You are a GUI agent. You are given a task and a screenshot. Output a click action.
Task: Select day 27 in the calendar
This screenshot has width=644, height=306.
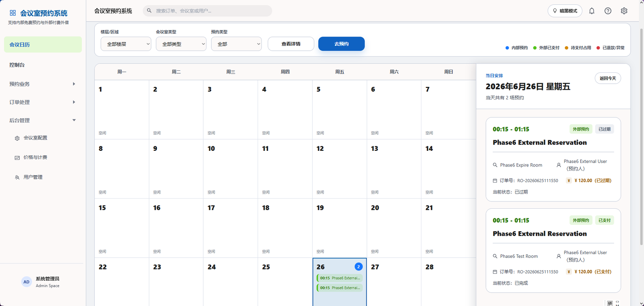[x=394, y=282]
